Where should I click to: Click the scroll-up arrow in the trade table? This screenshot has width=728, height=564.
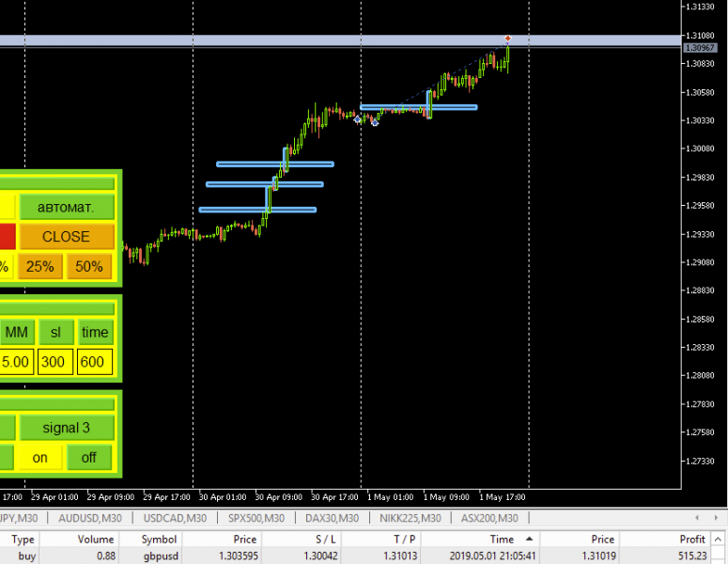(x=718, y=540)
